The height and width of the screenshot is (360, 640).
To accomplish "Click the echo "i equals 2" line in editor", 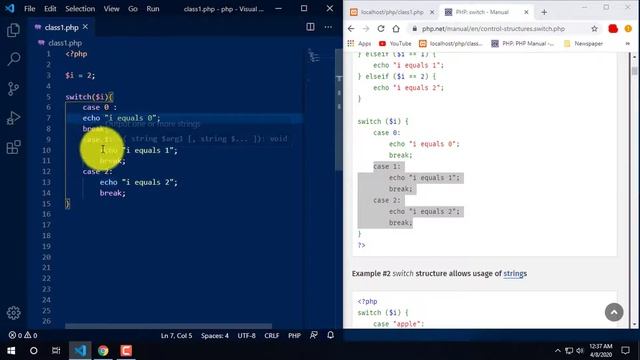I will (138, 182).
